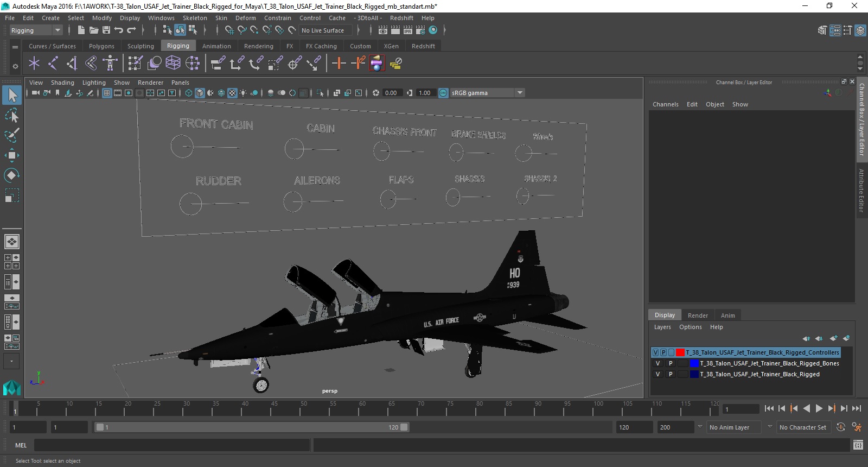Click the Undo arrow icon

119,30
